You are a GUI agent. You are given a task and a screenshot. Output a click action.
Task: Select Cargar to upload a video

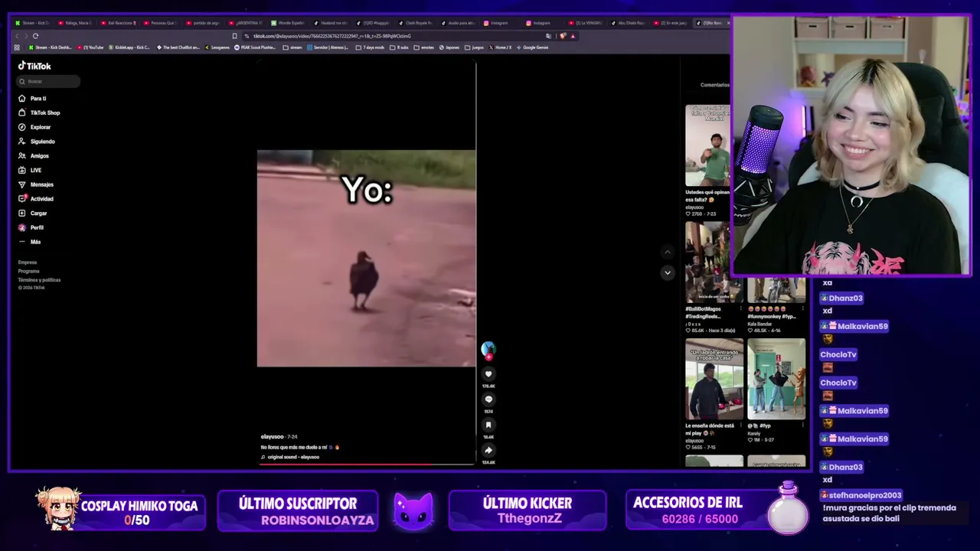coord(33,214)
